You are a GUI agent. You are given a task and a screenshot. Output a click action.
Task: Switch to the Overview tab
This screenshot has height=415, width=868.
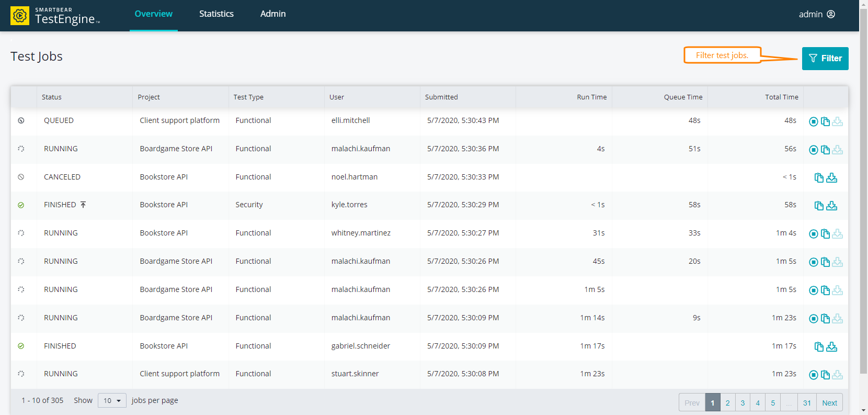pyautogui.click(x=153, y=14)
